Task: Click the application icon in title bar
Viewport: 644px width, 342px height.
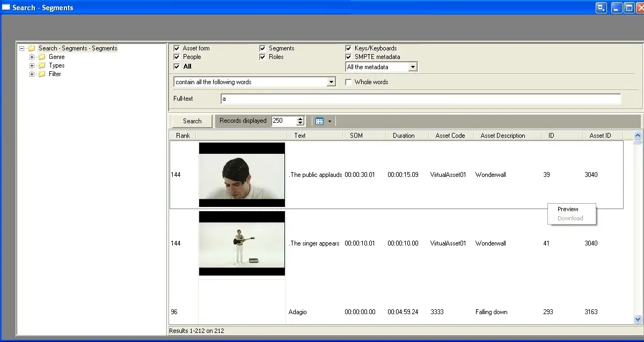Action: (x=6, y=8)
